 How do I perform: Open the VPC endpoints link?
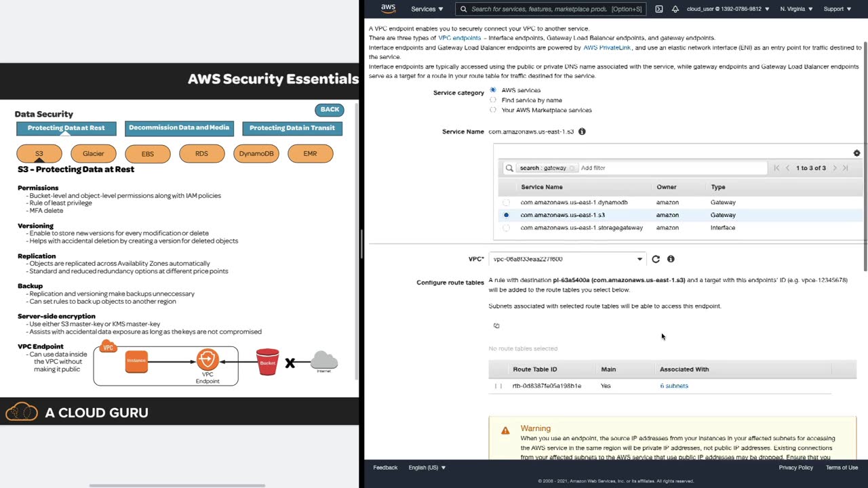point(460,38)
